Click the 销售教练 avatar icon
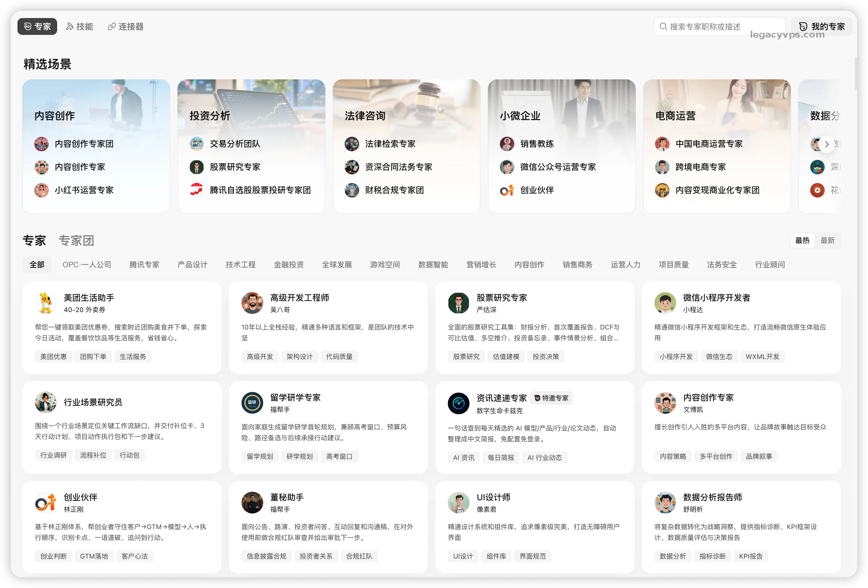Screen dimensions: 868x588 coord(507,144)
